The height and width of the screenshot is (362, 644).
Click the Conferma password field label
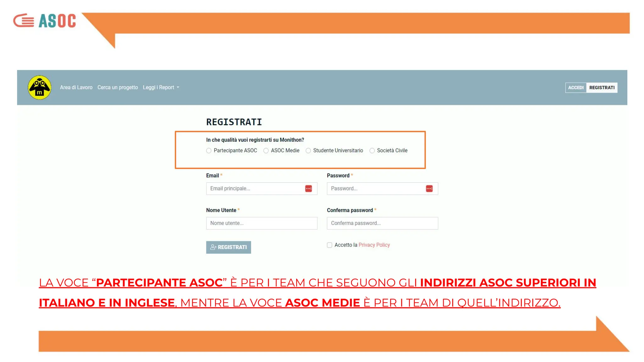tap(350, 210)
